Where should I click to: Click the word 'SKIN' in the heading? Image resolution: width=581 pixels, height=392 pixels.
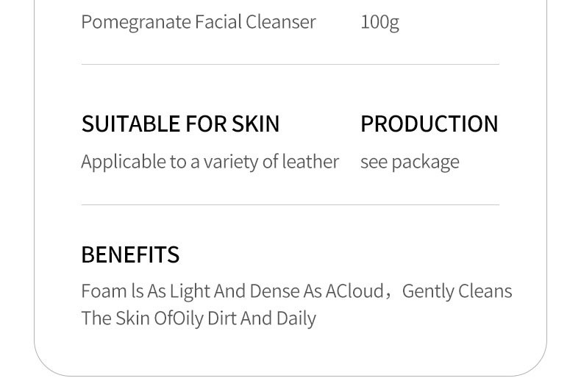255,124
